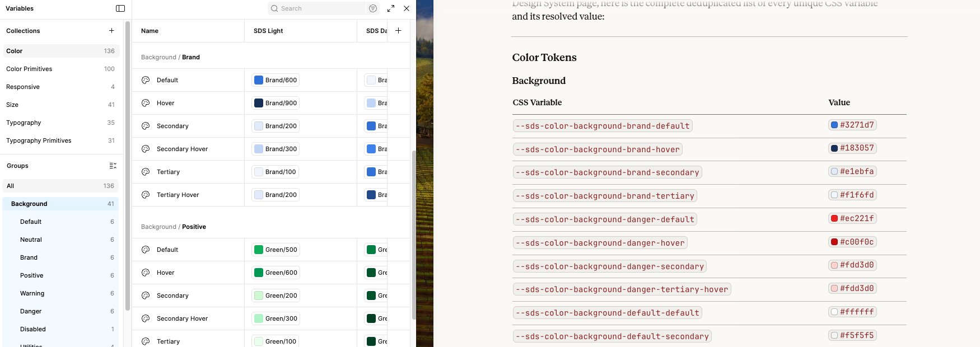Click the Brand/300 value chip
Viewport: 980px width, 347px height.
point(276,149)
